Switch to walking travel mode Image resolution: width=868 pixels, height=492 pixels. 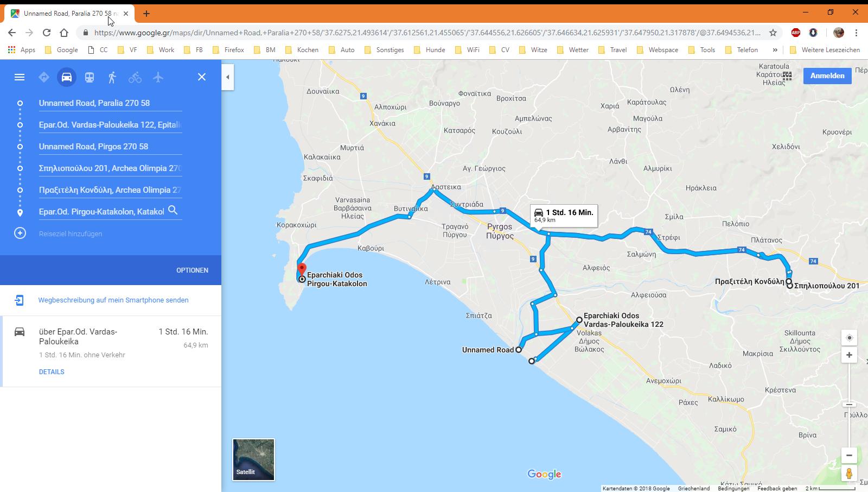pyautogui.click(x=112, y=77)
